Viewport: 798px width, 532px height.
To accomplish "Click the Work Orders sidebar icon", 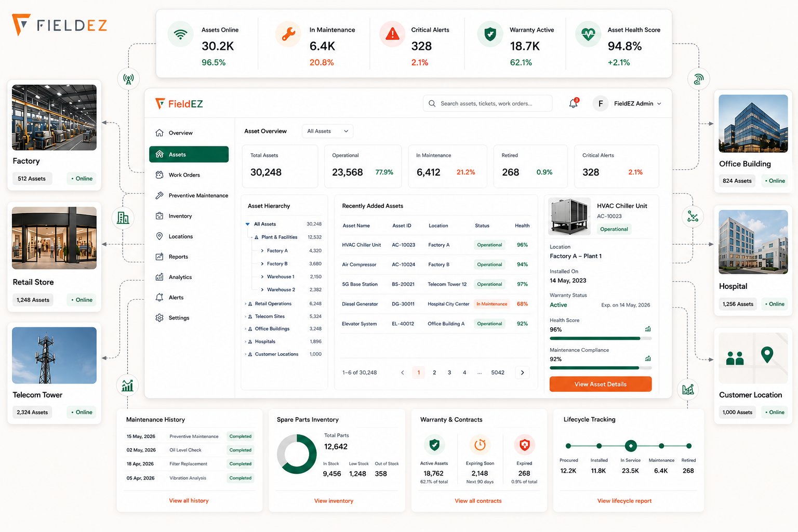I will [x=159, y=175].
